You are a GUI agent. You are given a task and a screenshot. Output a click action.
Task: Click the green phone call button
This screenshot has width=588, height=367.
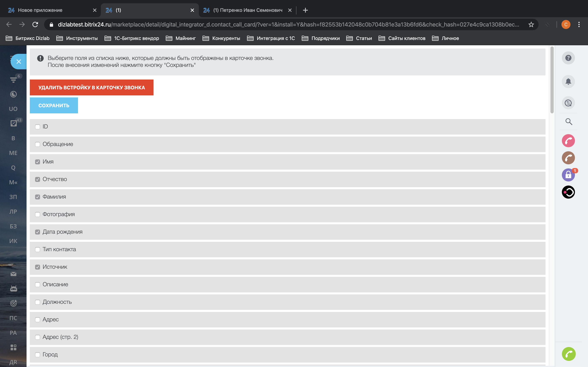pos(569,354)
